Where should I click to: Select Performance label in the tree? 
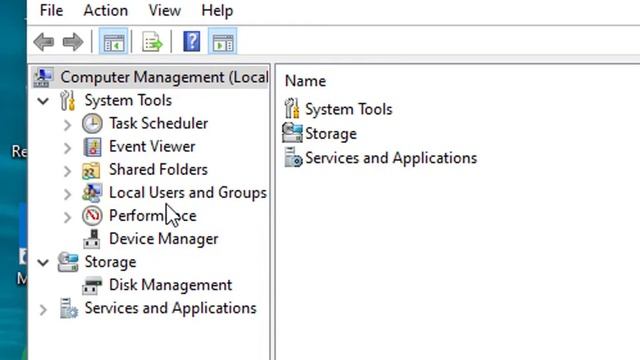point(153,216)
